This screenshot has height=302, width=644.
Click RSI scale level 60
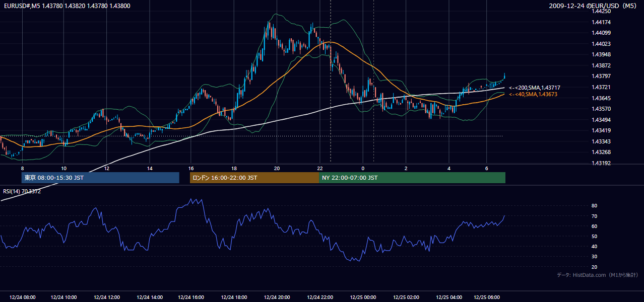pyautogui.click(x=594, y=226)
